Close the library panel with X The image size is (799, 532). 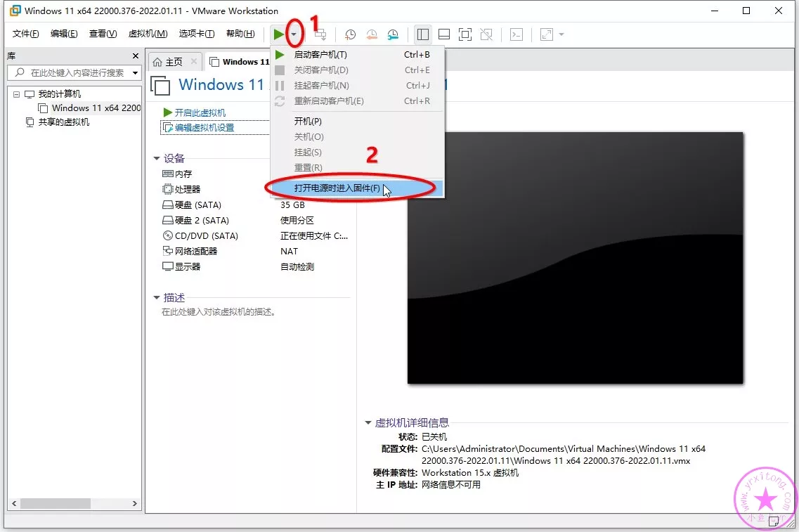(136, 56)
